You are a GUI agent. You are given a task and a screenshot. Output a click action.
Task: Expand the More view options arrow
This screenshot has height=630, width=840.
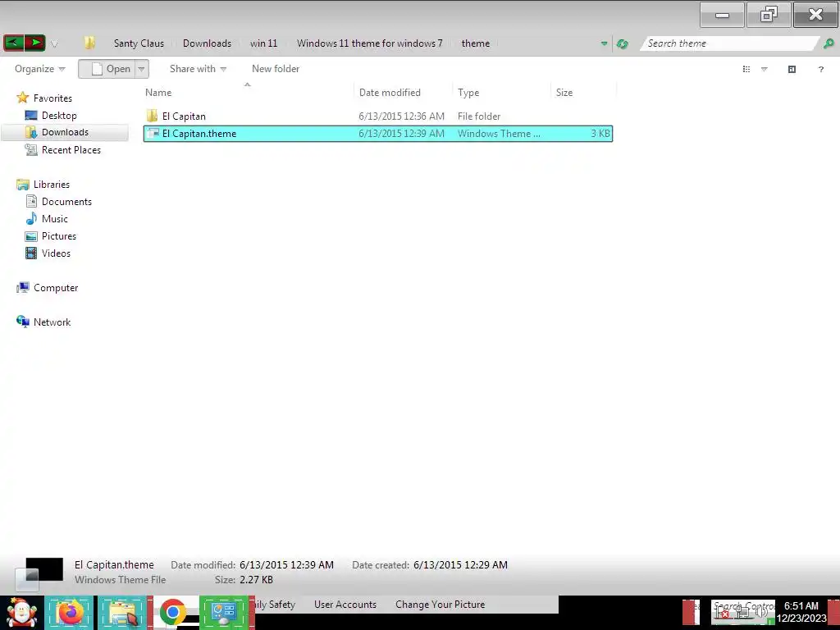[765, 69]
